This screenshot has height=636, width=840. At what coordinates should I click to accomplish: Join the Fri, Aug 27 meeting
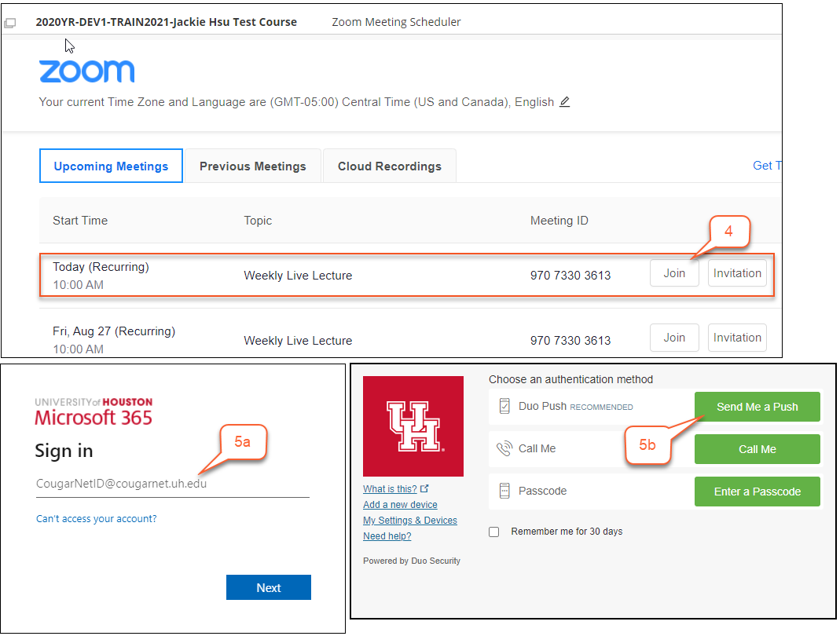click(674, 338)
